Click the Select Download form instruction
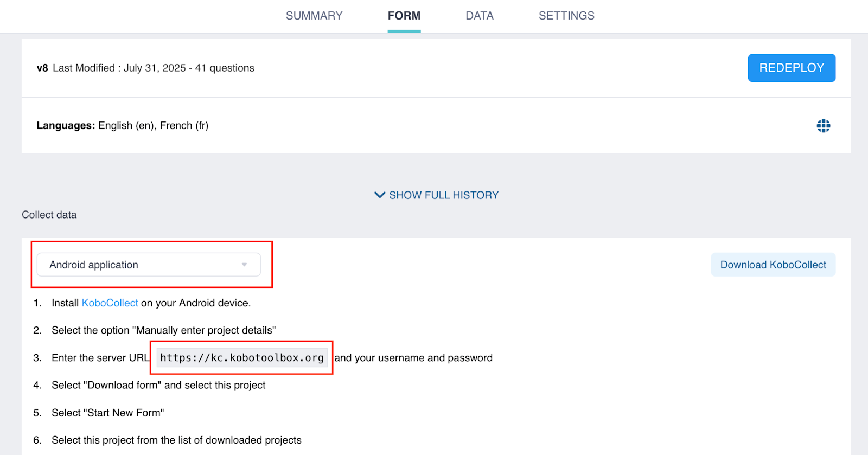Image resolution: width=868 pixels, height=455 pixels. click(158, 385)
